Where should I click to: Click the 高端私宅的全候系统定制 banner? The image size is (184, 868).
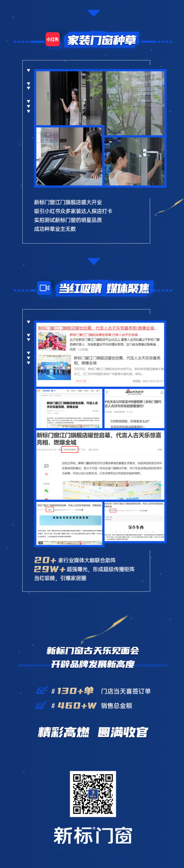point(71,520)
